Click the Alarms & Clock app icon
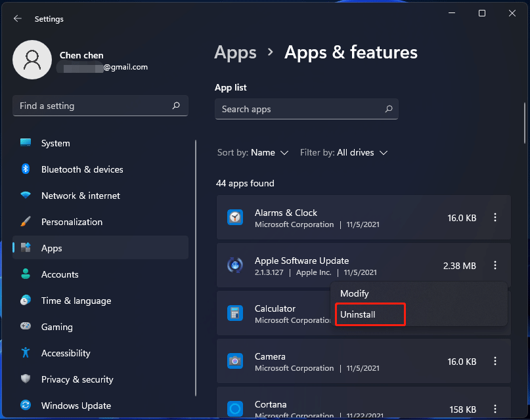 coord(235,217)
